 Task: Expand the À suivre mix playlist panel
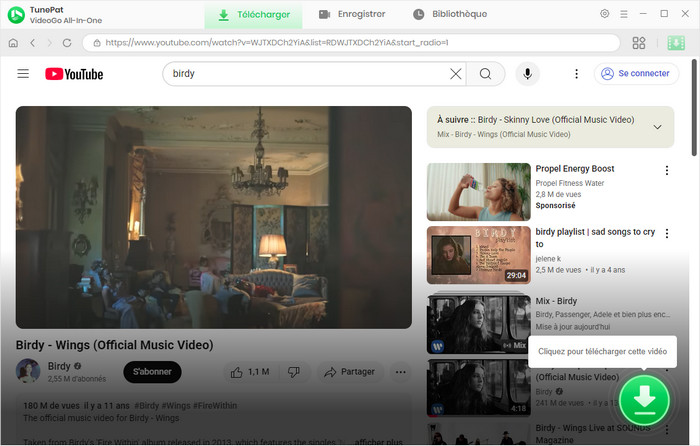657,127
